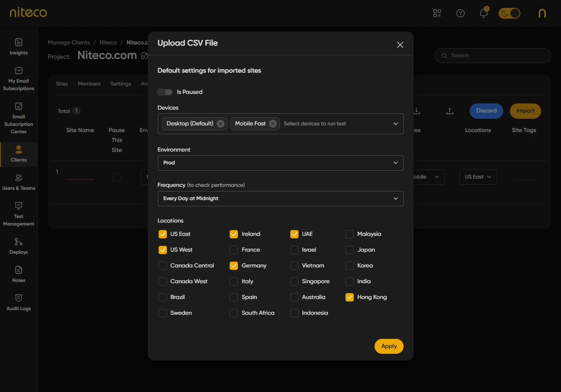
Task: Expand the US East locations dropdown
Action: [478, 177]
